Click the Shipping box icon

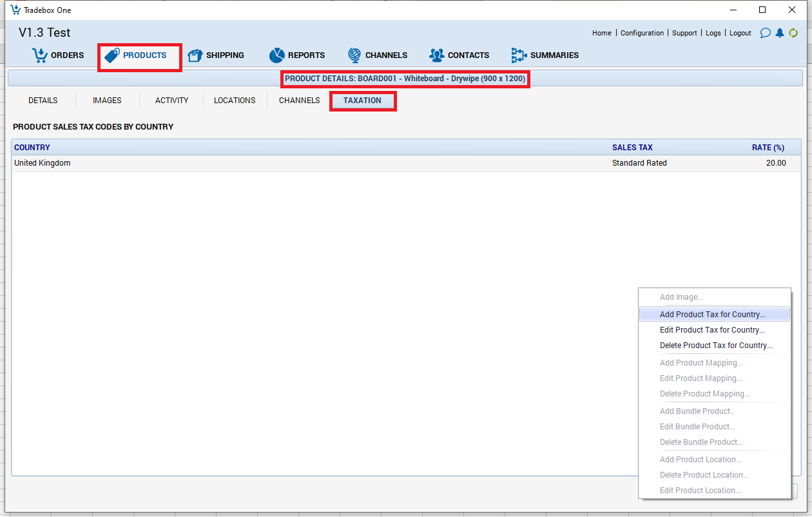195,55
